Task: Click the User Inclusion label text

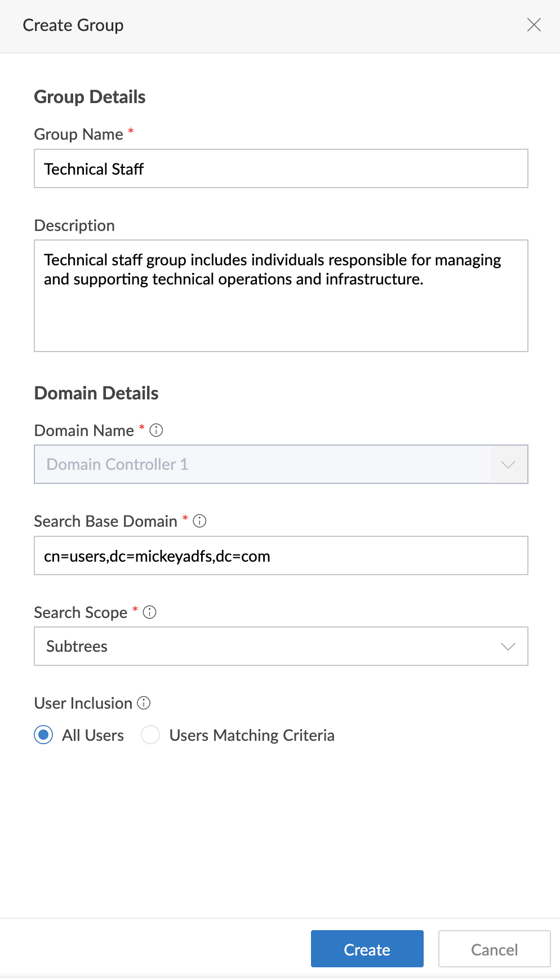Action: point(83,703)
